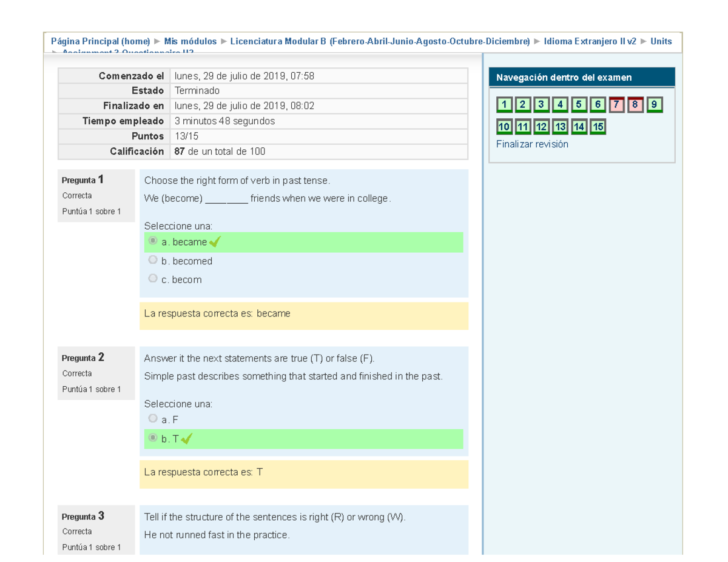The width and height of the screenshot is (728, 562).
Task: Select radio option 'a. became'
Action: click(x=153, y=241)
